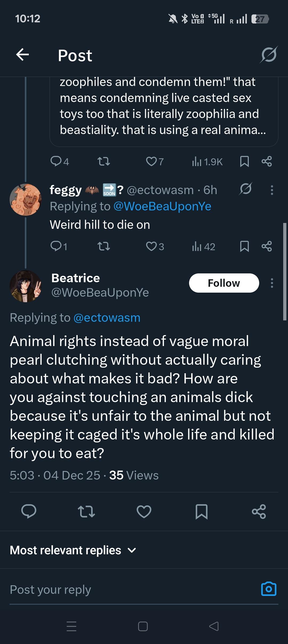The height and width of the screenshot is (644, 288).
Task: Bookmark Beatrice's main post
Action: pyautogui.click(x=201, y=512)
